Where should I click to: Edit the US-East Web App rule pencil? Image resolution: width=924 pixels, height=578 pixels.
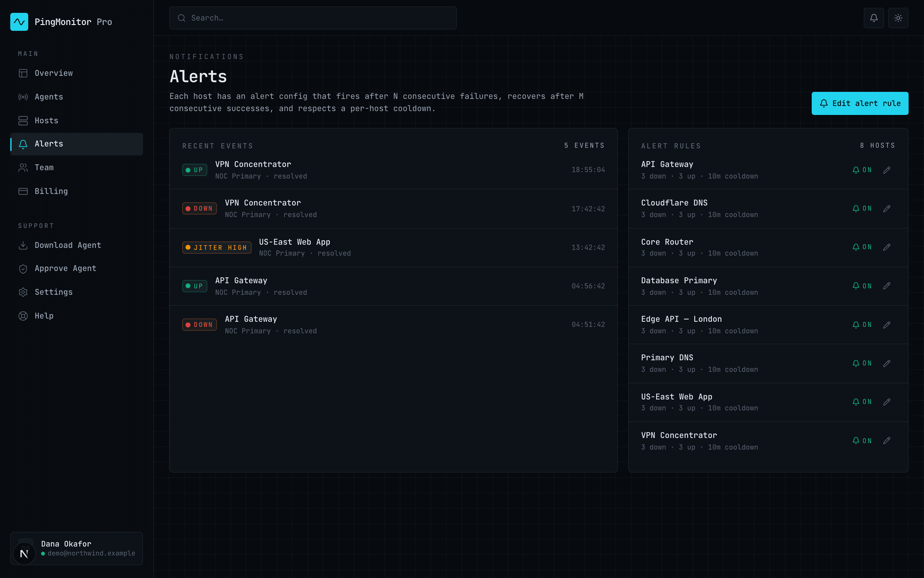[886, 402]
